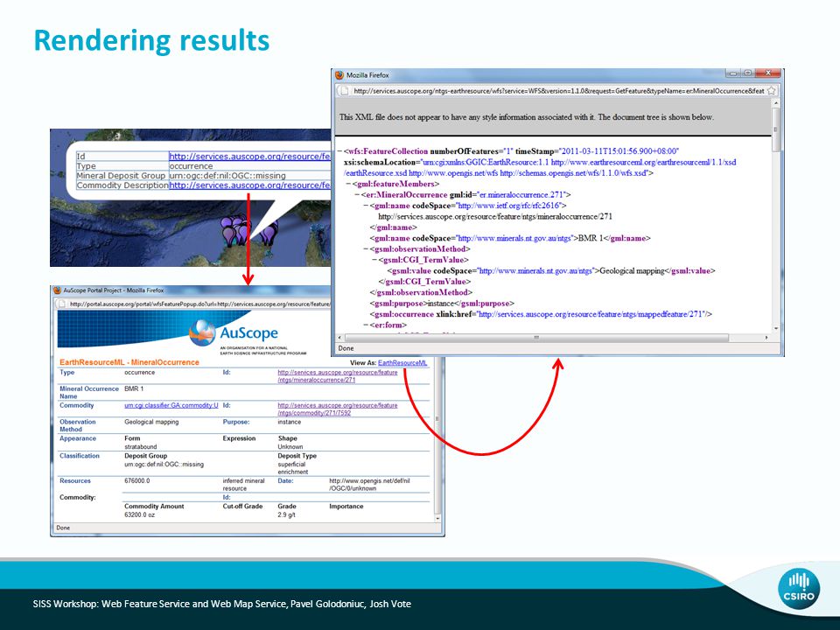The width and height of the screenshot is (840, 630).
Task: Collapse the er:form node
Action: coord(366,325)
